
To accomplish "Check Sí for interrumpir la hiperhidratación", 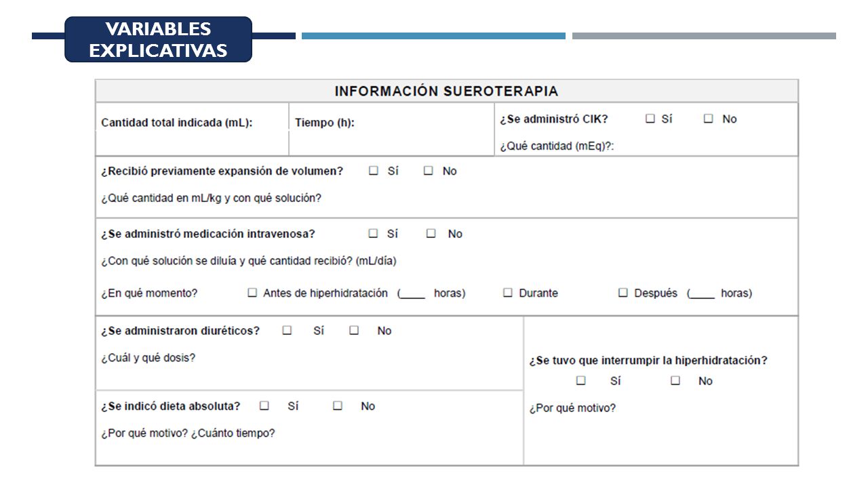I will point(581,381).
